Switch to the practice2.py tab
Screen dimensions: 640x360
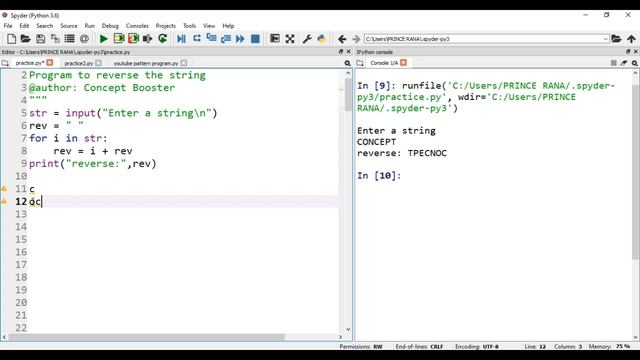click(x=78, y=63)
